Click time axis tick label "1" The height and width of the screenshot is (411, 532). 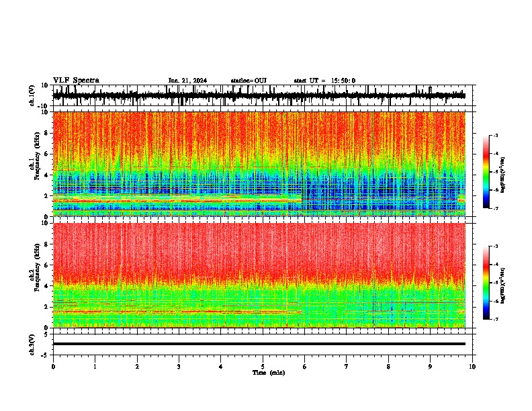(x=95, y=367)
